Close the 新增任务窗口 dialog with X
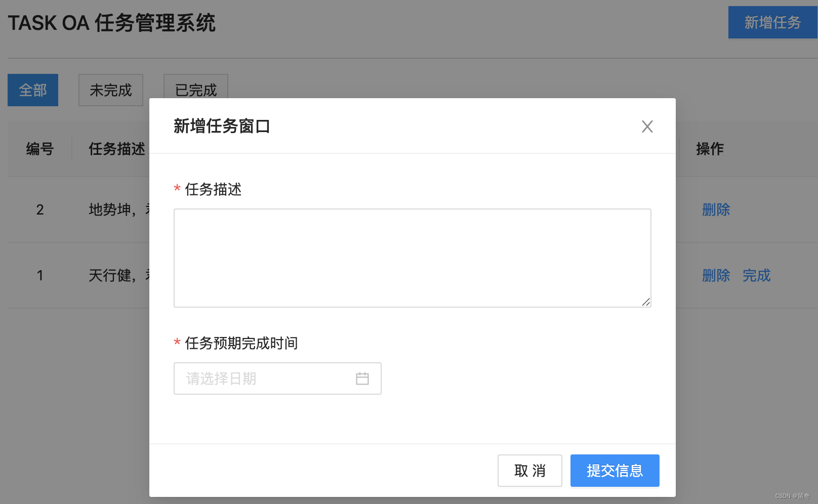 (647, 127)
